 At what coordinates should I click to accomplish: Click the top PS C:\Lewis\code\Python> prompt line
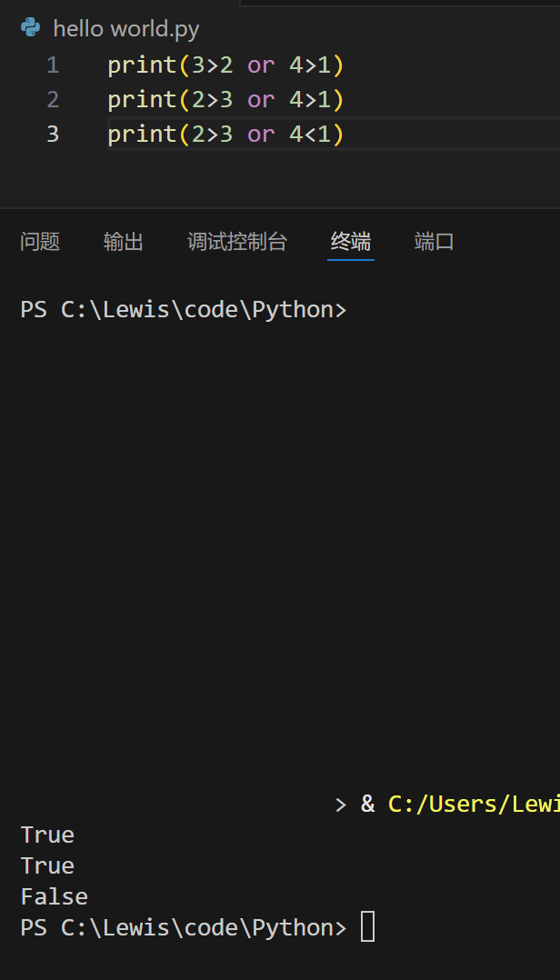tap(183, 310)
